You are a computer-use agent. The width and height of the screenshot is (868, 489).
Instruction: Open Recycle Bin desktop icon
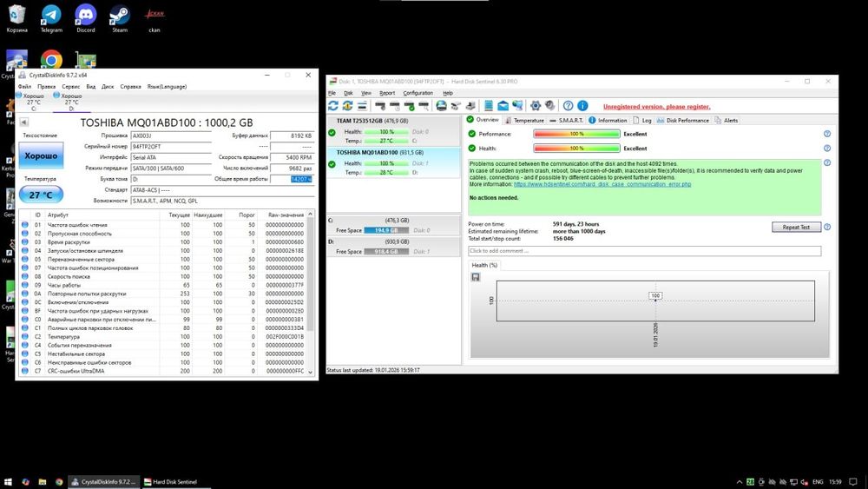click(x=17, y=19)
